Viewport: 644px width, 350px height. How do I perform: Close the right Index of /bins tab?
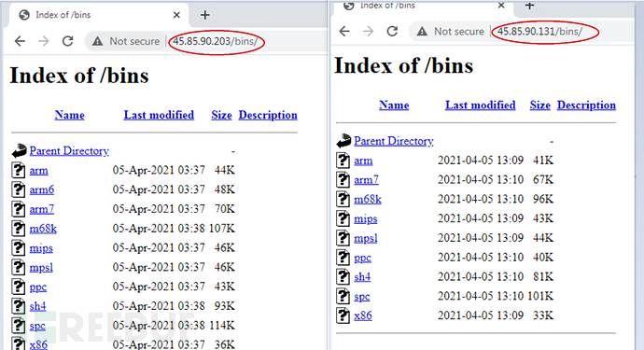[x=501, y=6]
